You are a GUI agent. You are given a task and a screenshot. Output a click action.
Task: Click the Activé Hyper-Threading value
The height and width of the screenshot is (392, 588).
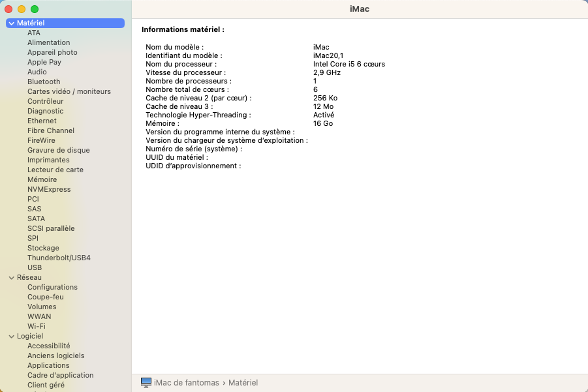pyautogui.click(x=324, y=115)
